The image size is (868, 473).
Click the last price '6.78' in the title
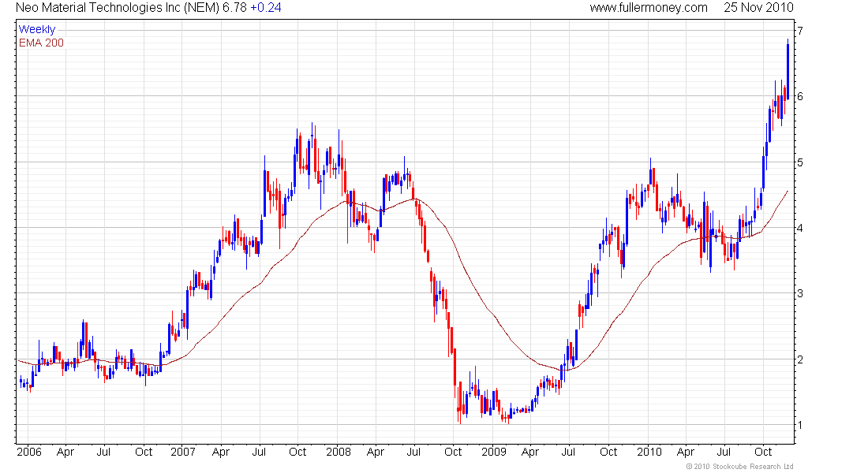(234, 8)
